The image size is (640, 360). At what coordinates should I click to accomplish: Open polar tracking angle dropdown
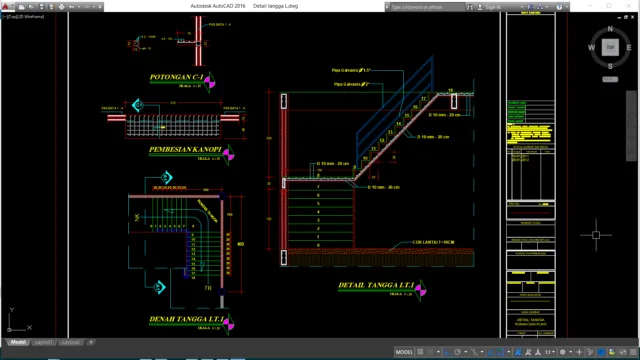(x=466, y=352)
